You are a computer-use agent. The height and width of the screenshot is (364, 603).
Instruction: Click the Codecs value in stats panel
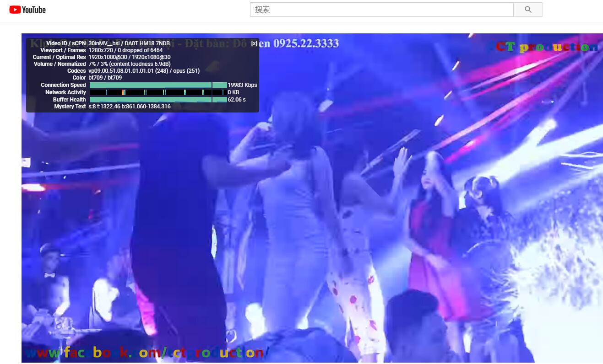tap(144, 71)
